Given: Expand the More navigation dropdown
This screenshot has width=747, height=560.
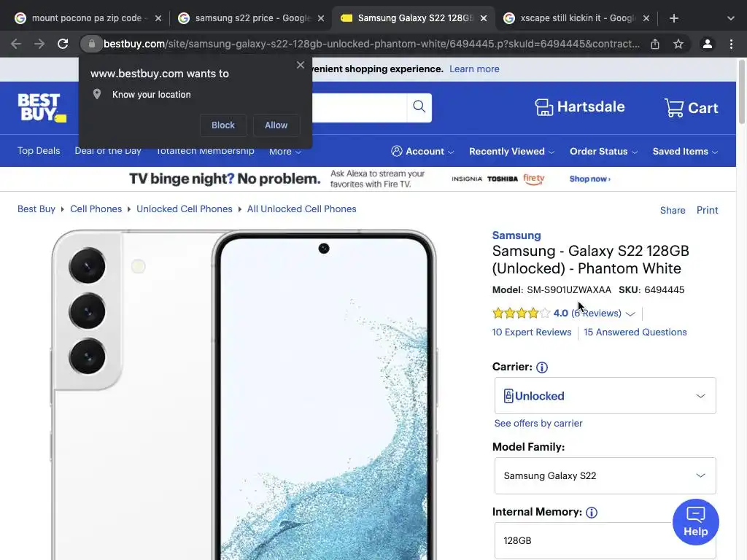Looking at the screenshot, I should tap(285, 152).
